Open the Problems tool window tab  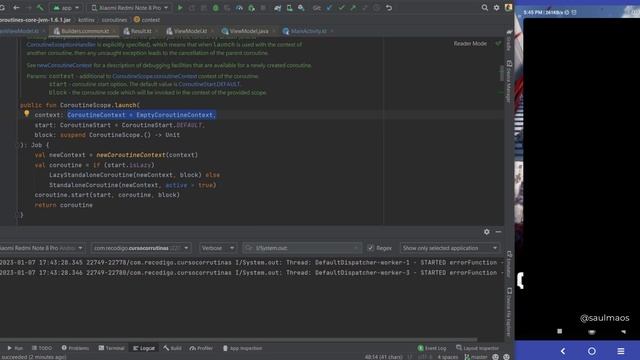coord(75,348)
